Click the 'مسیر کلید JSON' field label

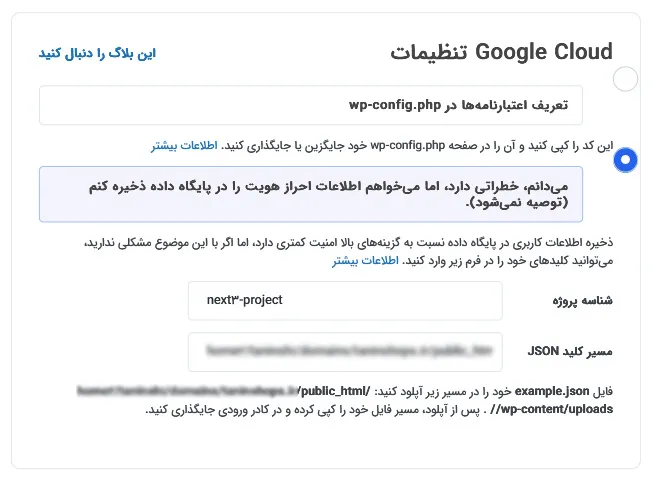570,352
